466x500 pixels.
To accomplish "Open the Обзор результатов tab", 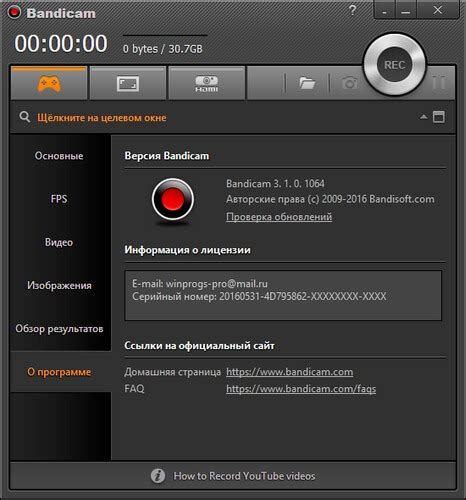I will click(x=59, y=329).
